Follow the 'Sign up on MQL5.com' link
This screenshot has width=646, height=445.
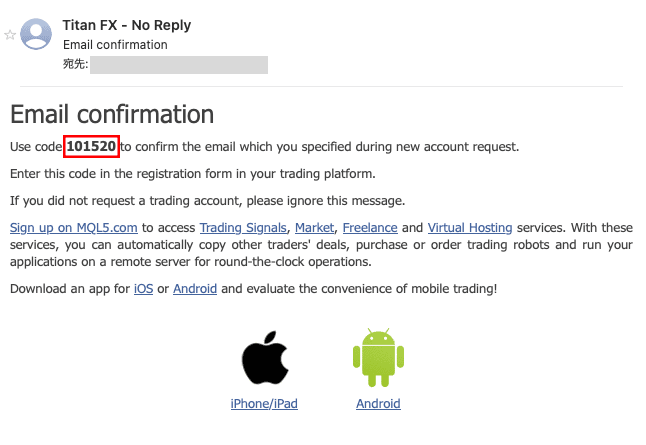[x=73, y=228]
